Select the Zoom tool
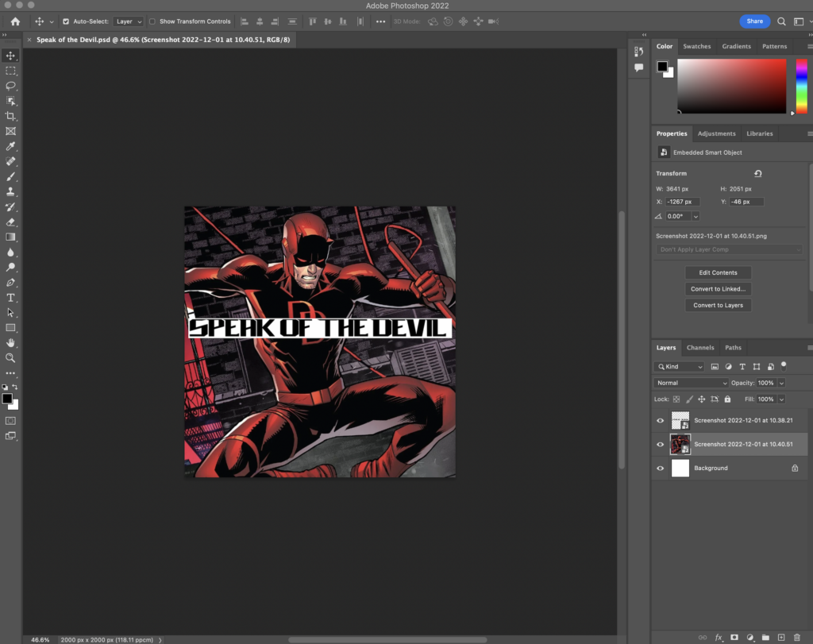Screen dimensions: 813x644 click(x=11, y=358)
